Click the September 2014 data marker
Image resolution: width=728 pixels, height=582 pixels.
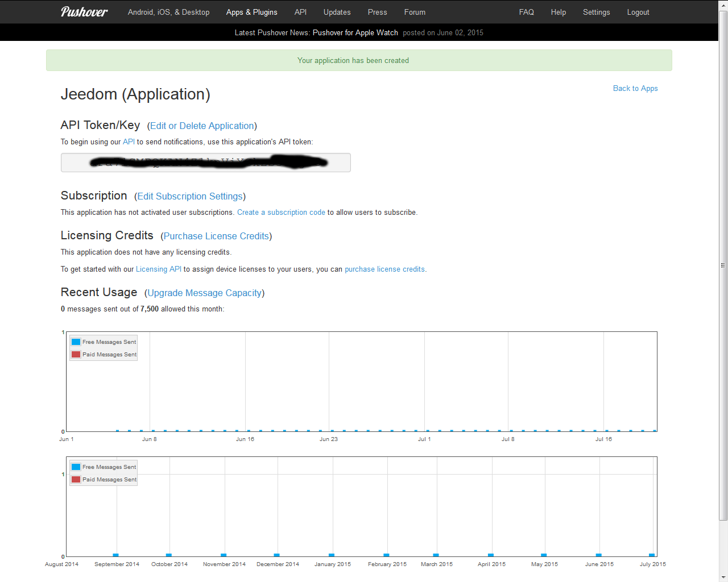point(115,555)
